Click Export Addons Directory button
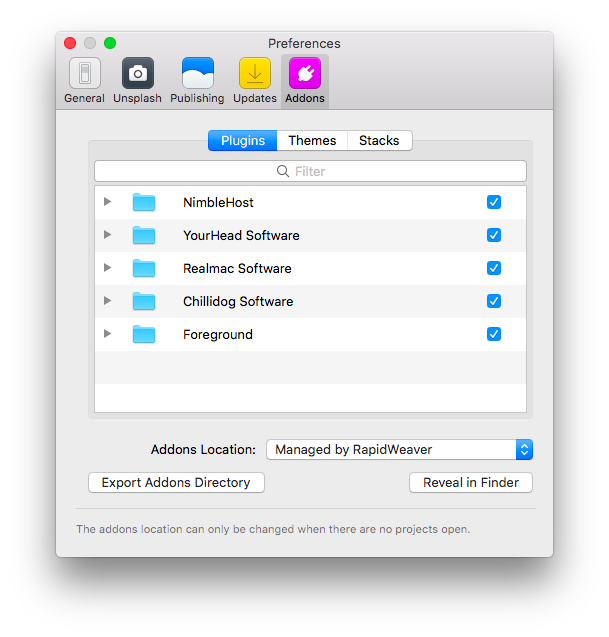This screenshot has height=637, width=609. (176, 483)
